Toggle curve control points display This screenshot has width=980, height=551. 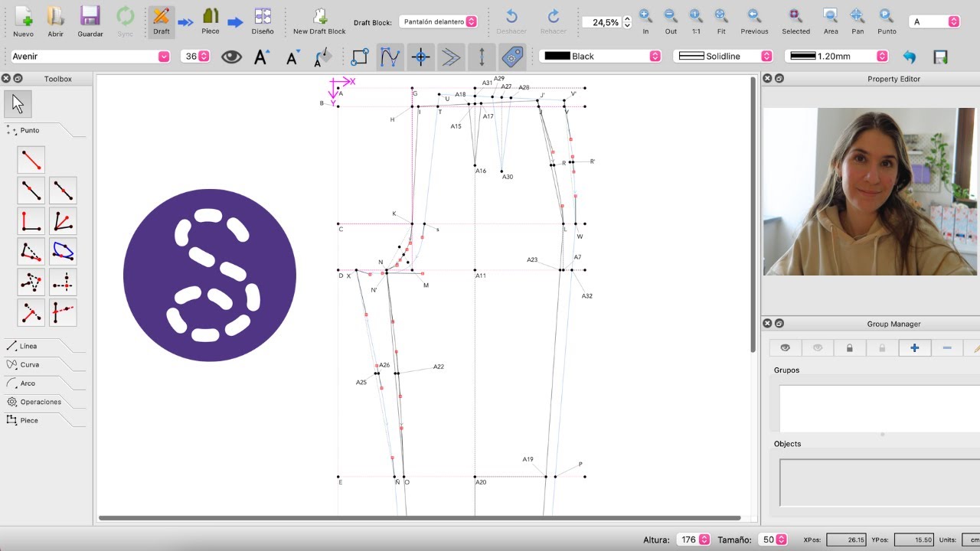tap(390, 57)
